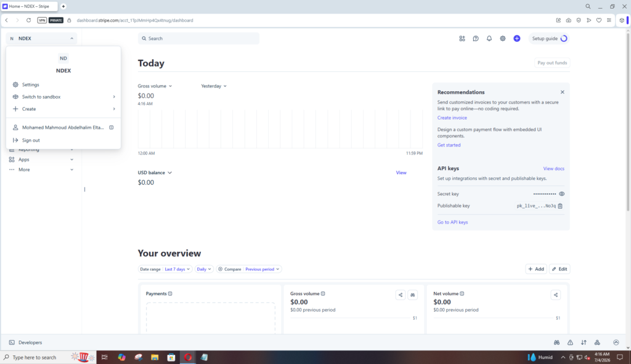
Task: Share the Gross volume chart
Action: [401, 295]
